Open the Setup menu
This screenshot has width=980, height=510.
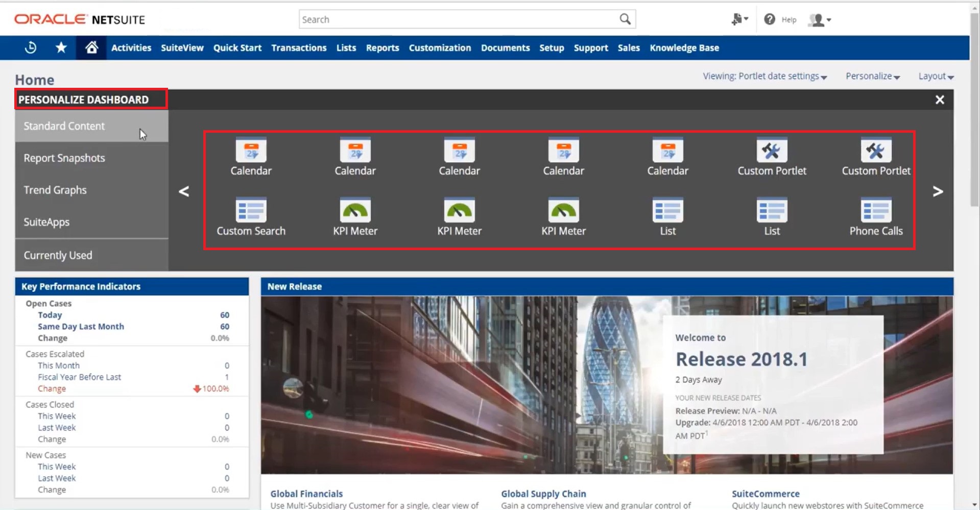[x=551, y=47]
